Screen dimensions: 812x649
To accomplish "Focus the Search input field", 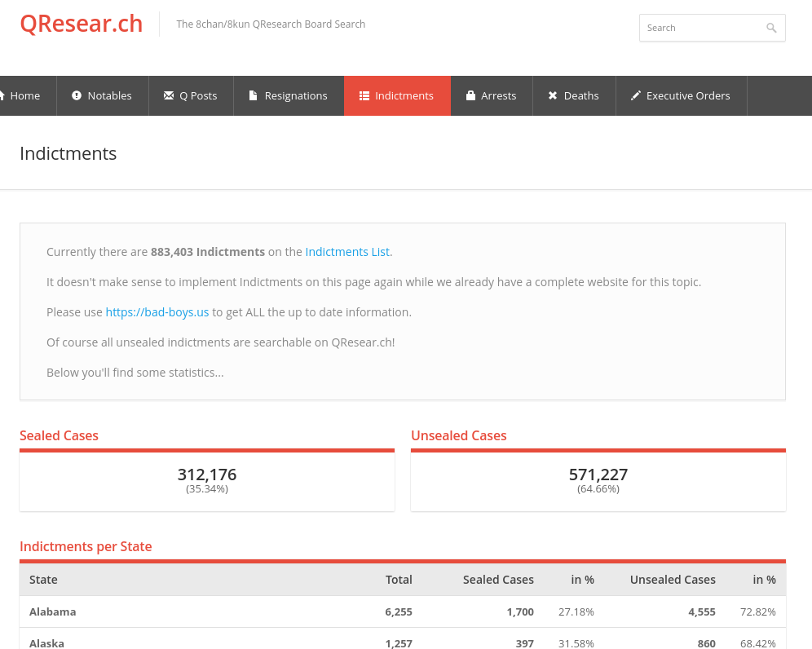I will click(x=712, y=28).
